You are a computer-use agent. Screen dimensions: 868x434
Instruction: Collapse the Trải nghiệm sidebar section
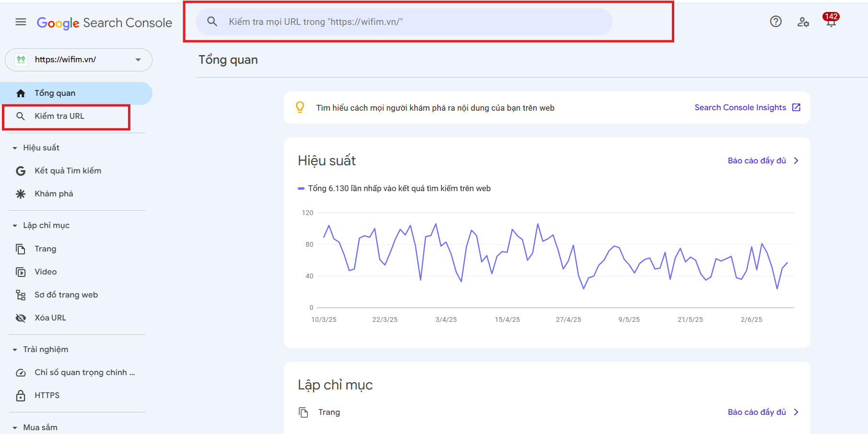[15, 350]
